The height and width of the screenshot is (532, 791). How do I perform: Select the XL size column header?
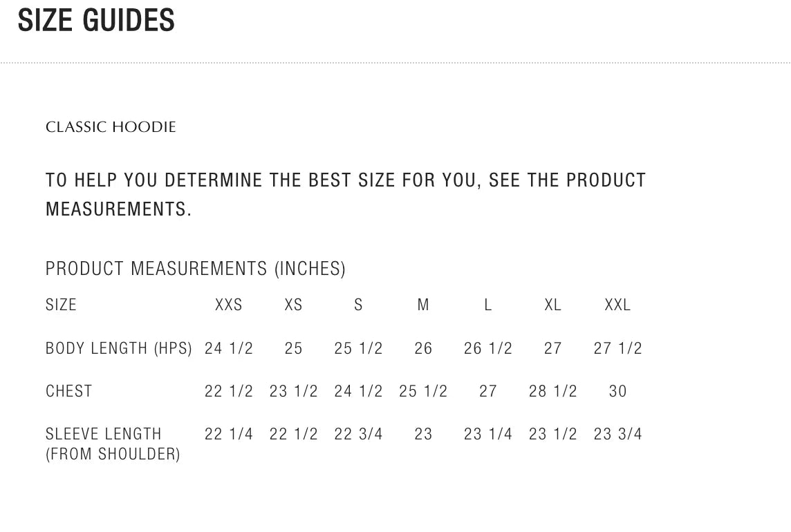pos(553,305)
